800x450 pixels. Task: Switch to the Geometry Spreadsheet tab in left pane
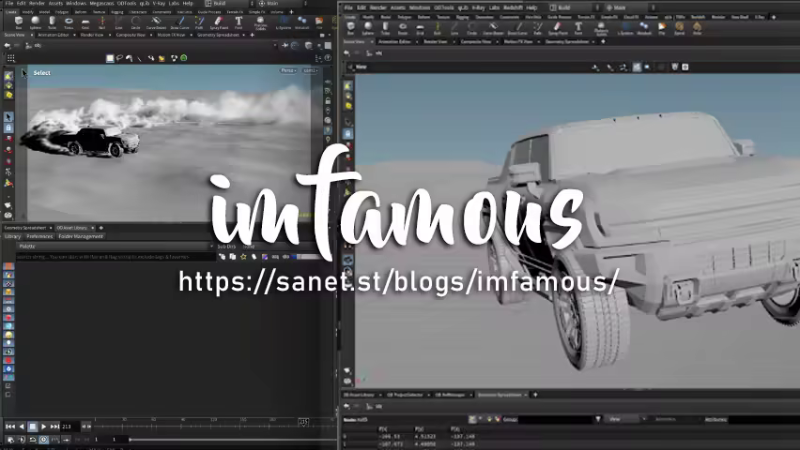(25, 228)
